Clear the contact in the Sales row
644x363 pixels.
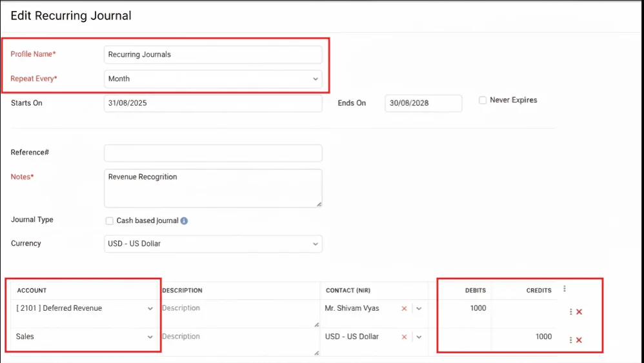(404, 337)
